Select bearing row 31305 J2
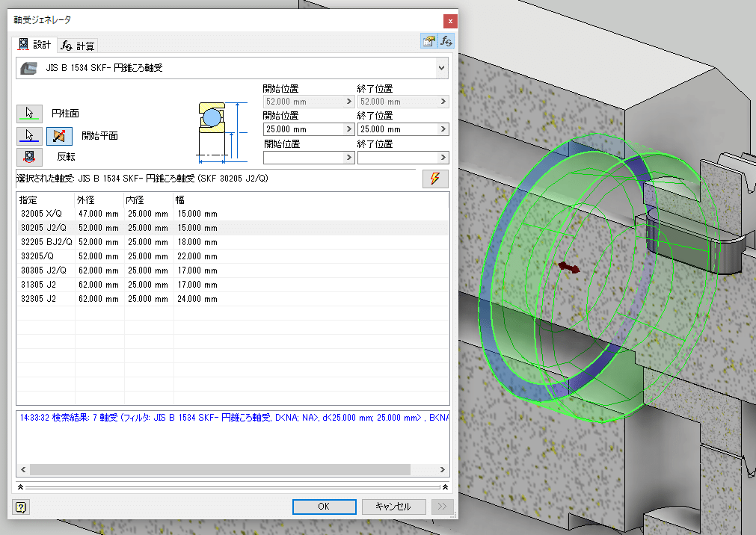The height and width of the screenshot is (535, 756). point(233,285)
